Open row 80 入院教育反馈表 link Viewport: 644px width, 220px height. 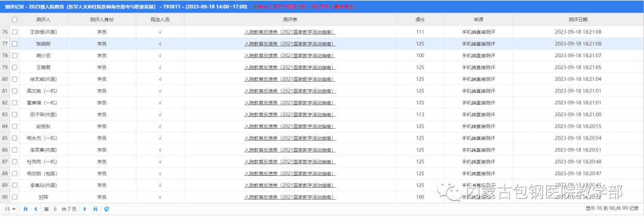290,79
